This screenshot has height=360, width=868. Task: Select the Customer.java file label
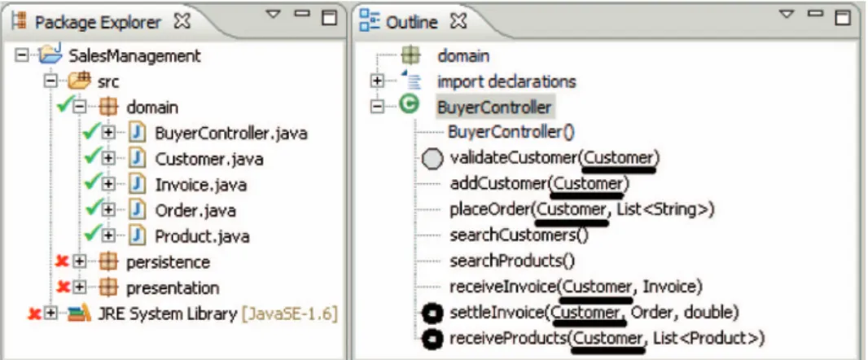coord(209,160)
